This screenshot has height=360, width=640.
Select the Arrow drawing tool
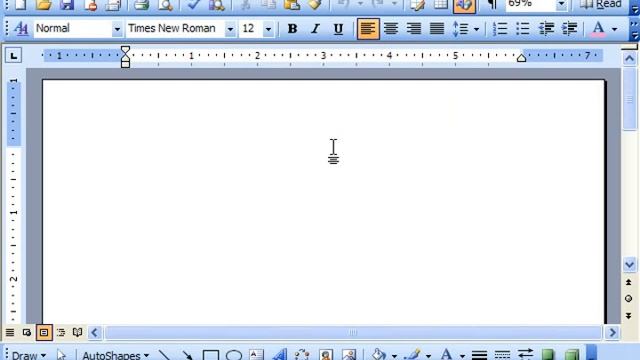(x=187, y=355)
